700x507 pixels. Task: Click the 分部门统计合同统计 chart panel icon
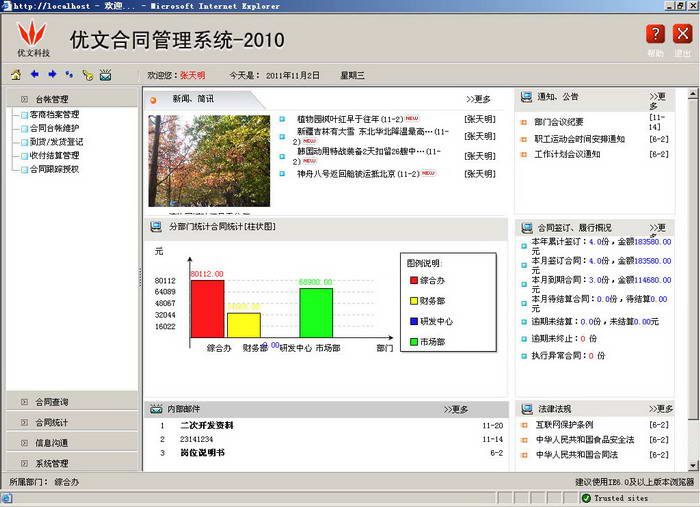click(156, 227)
